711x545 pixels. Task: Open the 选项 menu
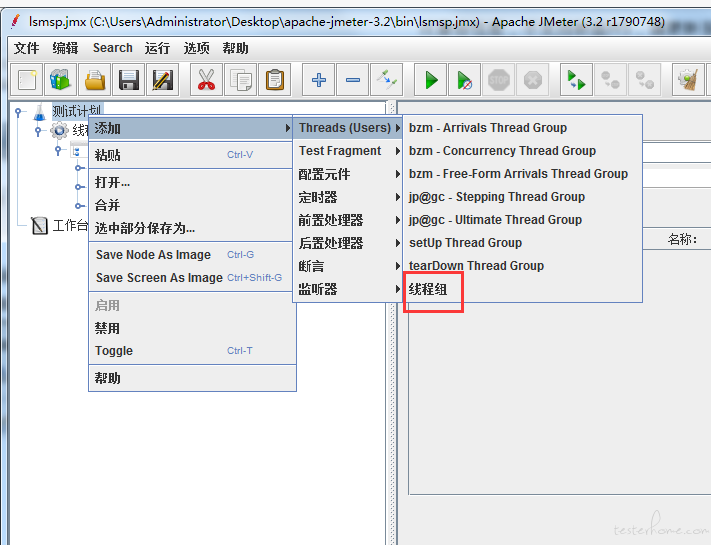pos(196,48)
